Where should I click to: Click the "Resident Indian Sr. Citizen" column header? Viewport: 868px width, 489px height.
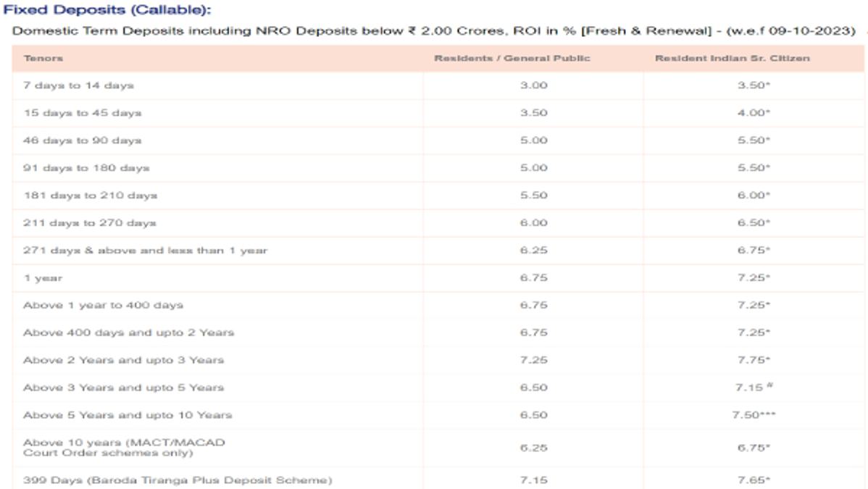click(733, 58)
